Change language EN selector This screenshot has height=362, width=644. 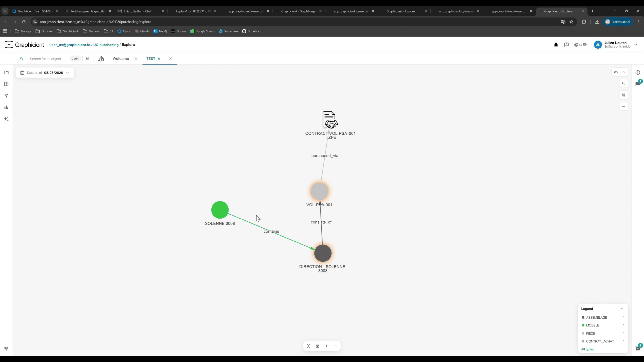coord(581,45)
